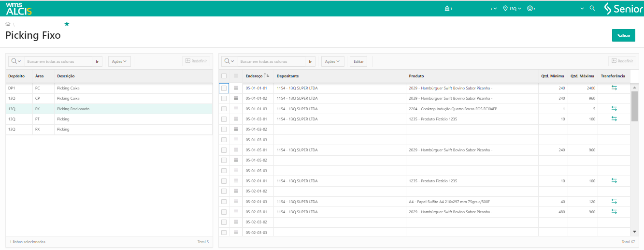Sort by the Depositante column header

(288, 76)
